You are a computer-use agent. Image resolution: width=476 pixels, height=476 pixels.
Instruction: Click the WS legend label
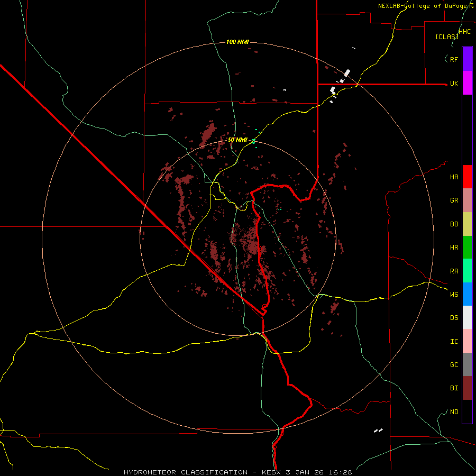tap(454, 295)
